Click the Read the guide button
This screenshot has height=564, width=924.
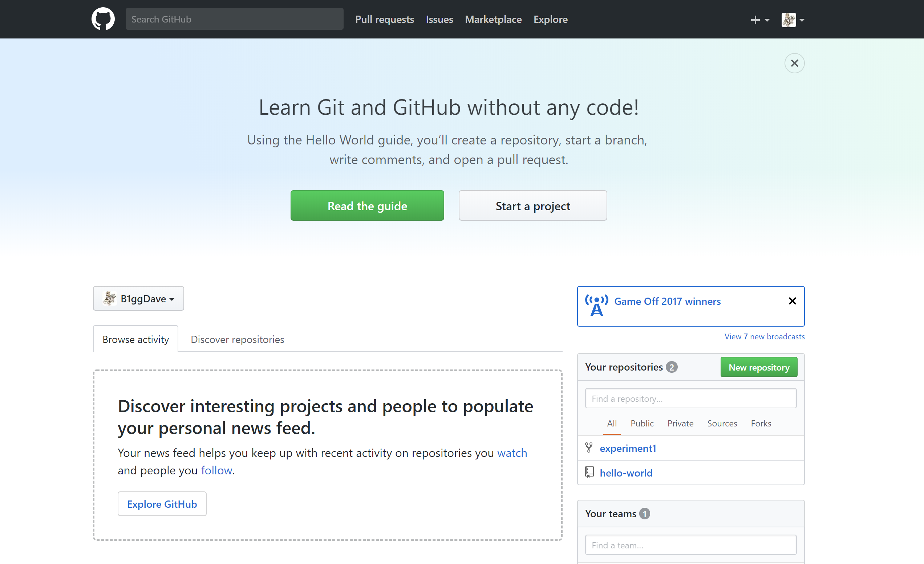(367, 205)
